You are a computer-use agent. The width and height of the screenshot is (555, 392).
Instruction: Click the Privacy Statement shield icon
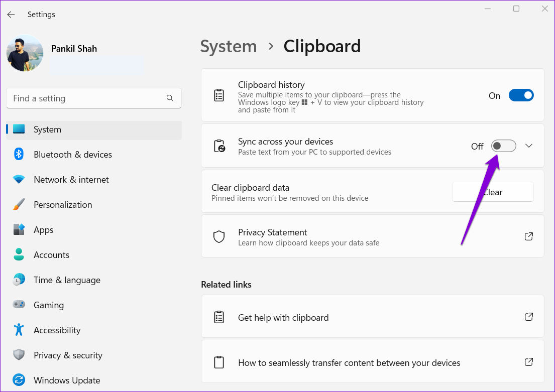[x=219, y=237]
